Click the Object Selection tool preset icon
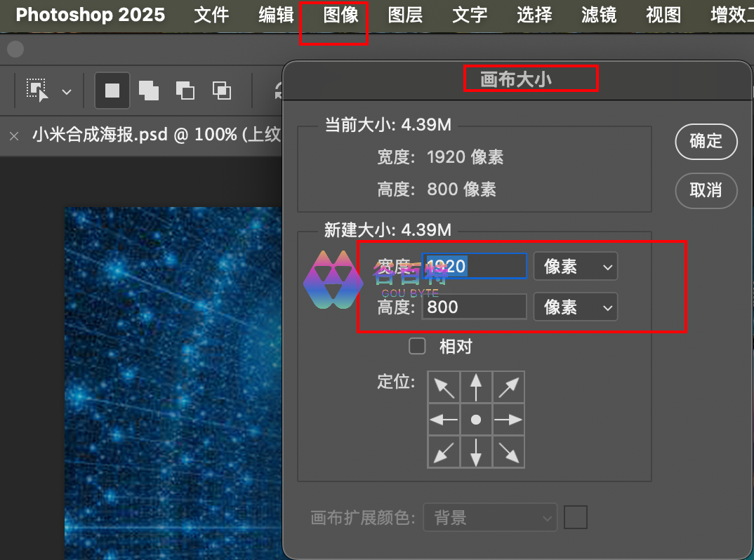 (37, 91)
